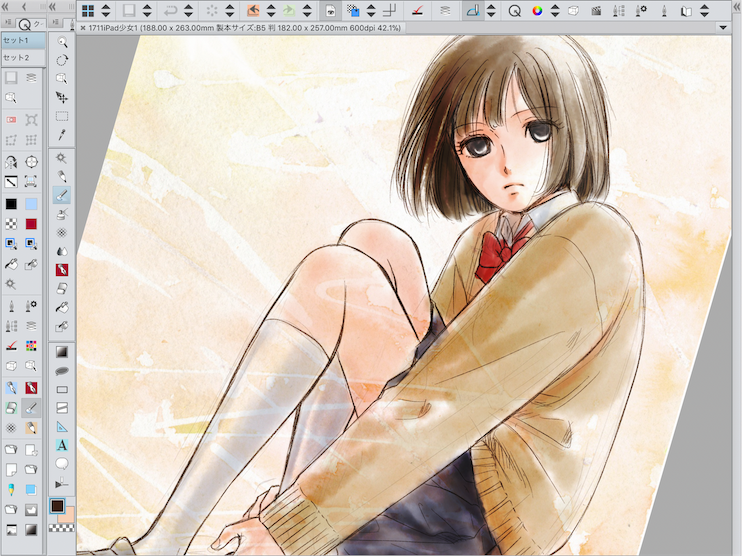Select the Blend droplets tool
The height and width of the screenshot is (556, 742).
62,251
